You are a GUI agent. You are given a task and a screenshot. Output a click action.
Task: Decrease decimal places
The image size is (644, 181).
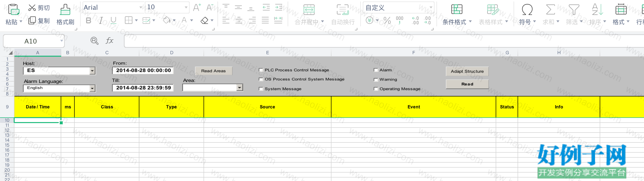click(x=427, y=20)
